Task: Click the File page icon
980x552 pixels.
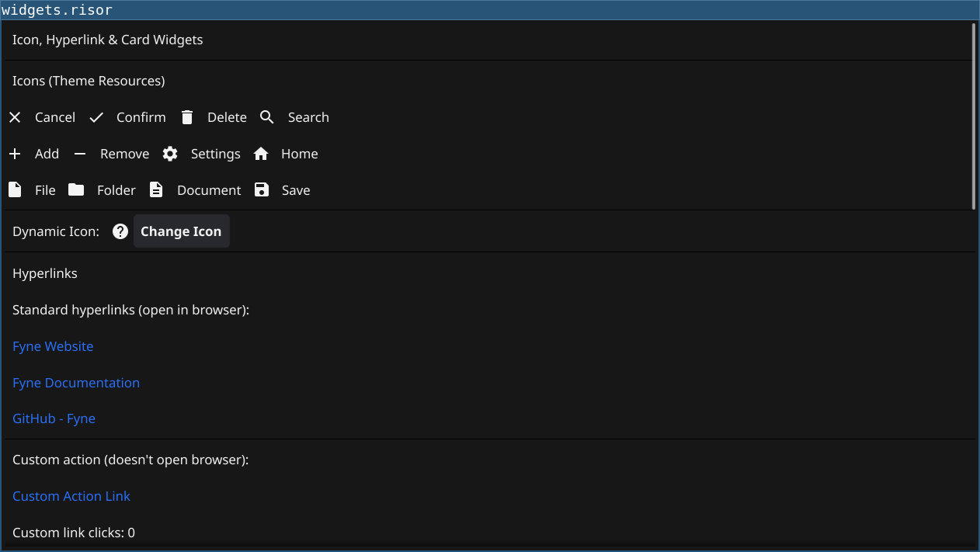Action: (x=15, y=189)
